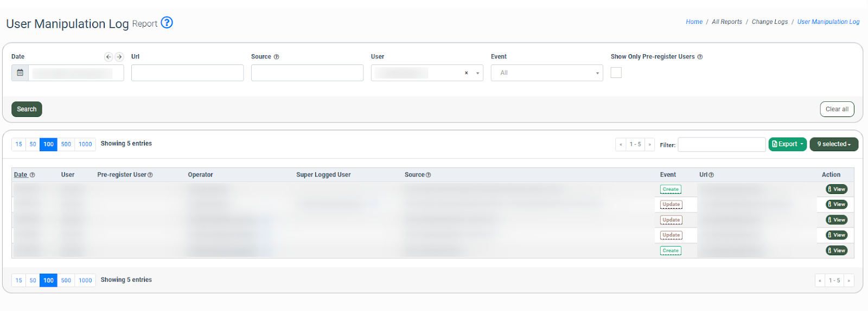The height and width of the screenshot is (311, 868).
Task: Click the Source filter help icon
Action: click(x=276, y=57)
